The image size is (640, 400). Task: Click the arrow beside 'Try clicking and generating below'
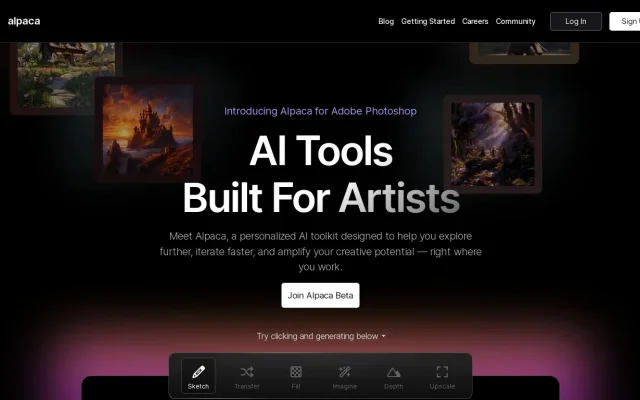click(383, 336)
